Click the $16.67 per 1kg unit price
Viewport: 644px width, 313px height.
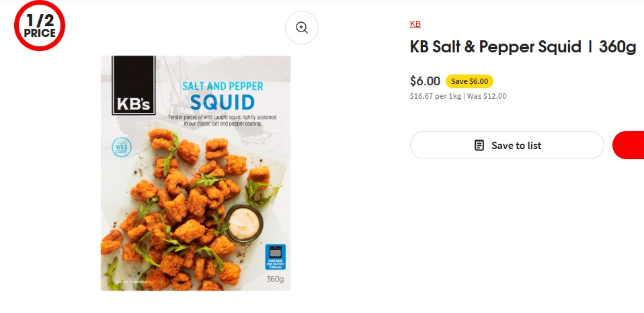pyautogui.click(x=435, y=96)
